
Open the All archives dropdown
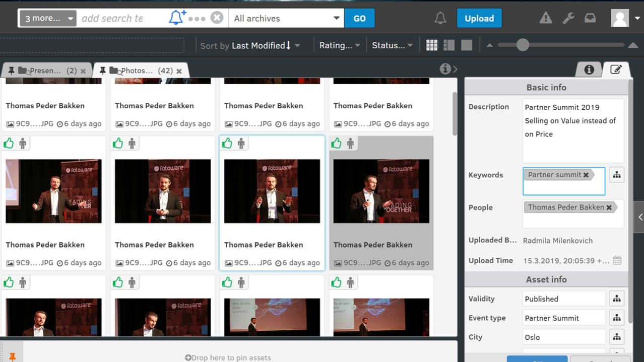pos(286,18)
